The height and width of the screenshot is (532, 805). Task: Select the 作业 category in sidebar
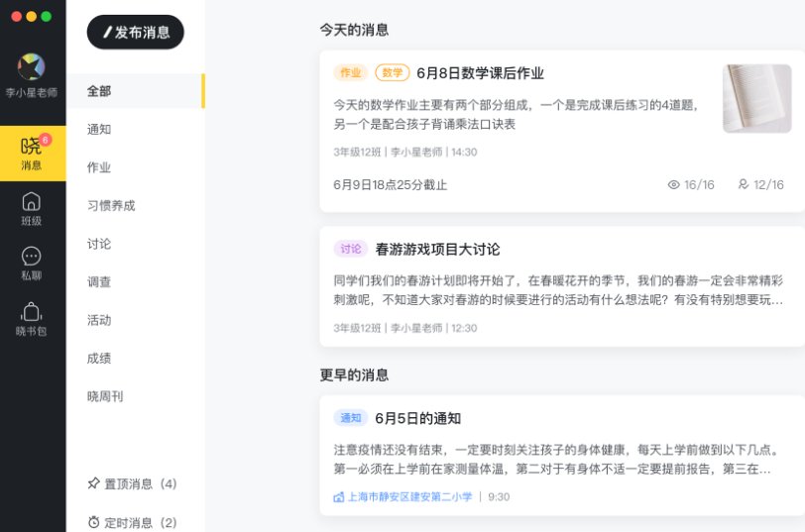tap(99, 167)
